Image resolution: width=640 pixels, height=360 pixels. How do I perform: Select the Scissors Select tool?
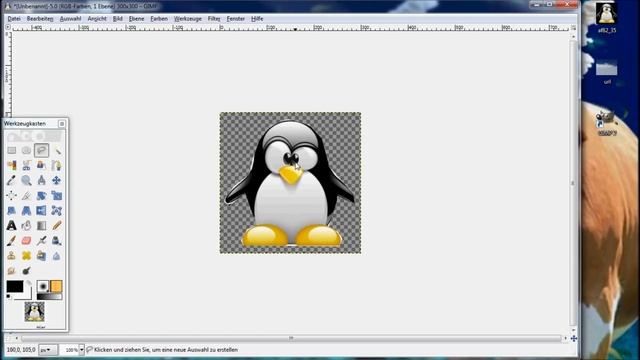tap(27, 165)
